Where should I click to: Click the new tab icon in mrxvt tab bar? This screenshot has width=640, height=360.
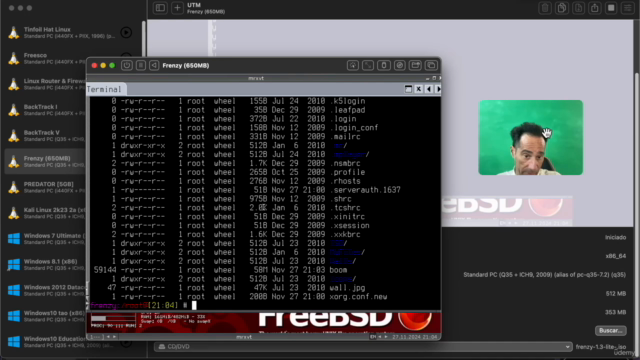(408, 89)
